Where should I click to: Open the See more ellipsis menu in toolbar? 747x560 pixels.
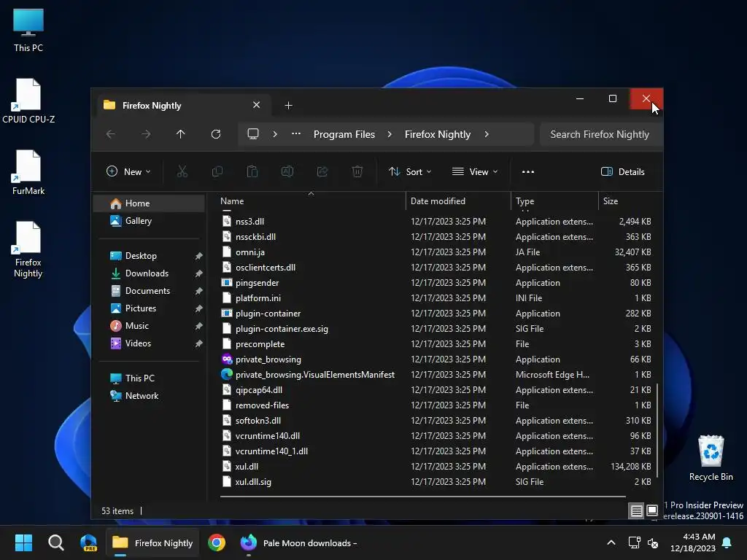pos(528,172)
